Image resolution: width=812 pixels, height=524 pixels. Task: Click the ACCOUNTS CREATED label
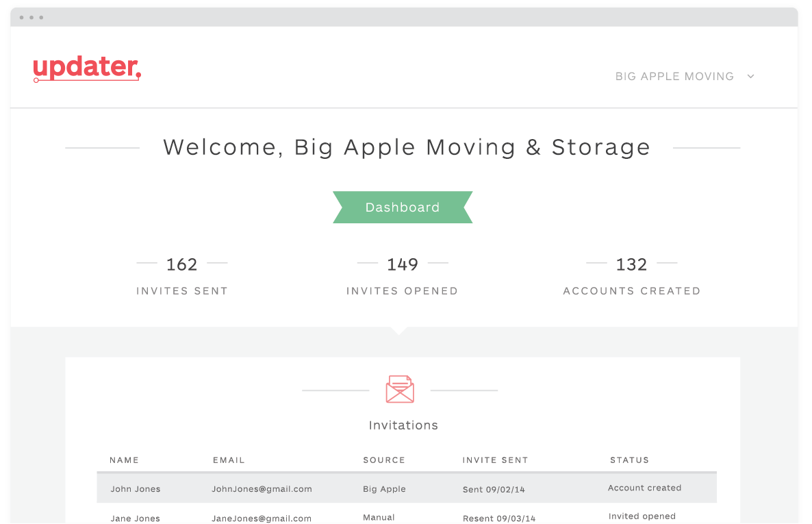pos(632,290)
